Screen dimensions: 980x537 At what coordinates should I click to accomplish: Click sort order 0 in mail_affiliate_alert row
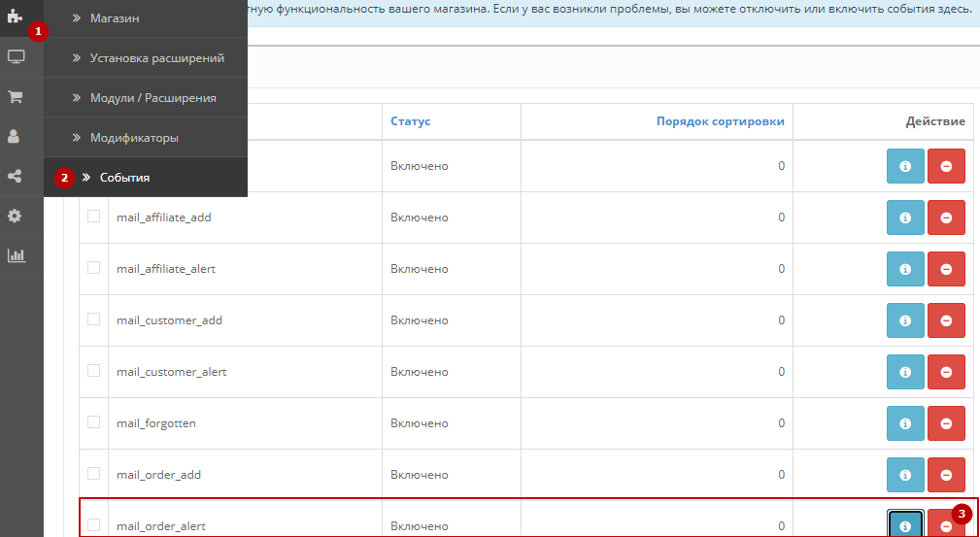click(x=781, y=269)
